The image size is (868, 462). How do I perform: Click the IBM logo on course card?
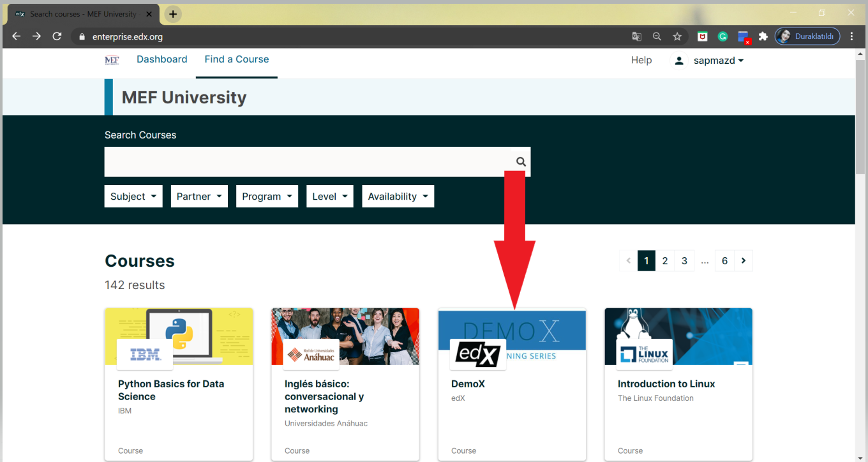pos(145,354)
